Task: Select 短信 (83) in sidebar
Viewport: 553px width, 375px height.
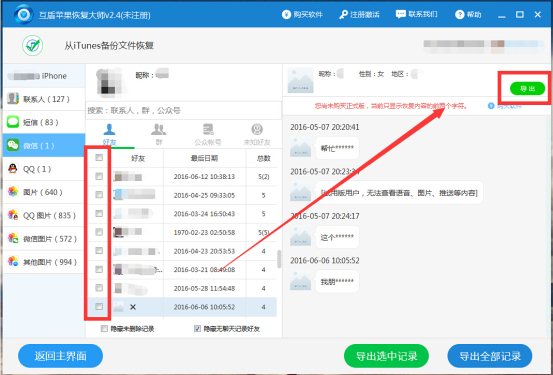Action: [x=44, y=122]
